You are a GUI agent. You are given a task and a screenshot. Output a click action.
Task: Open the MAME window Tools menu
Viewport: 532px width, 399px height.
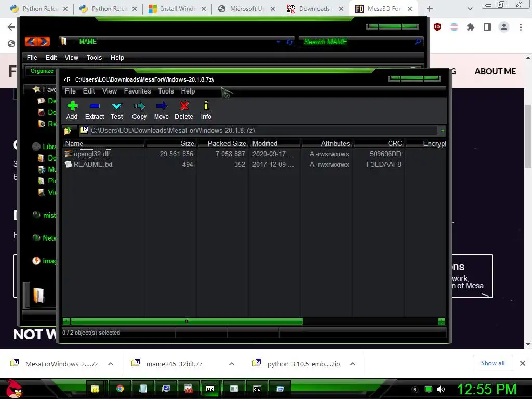click(95, 57)
